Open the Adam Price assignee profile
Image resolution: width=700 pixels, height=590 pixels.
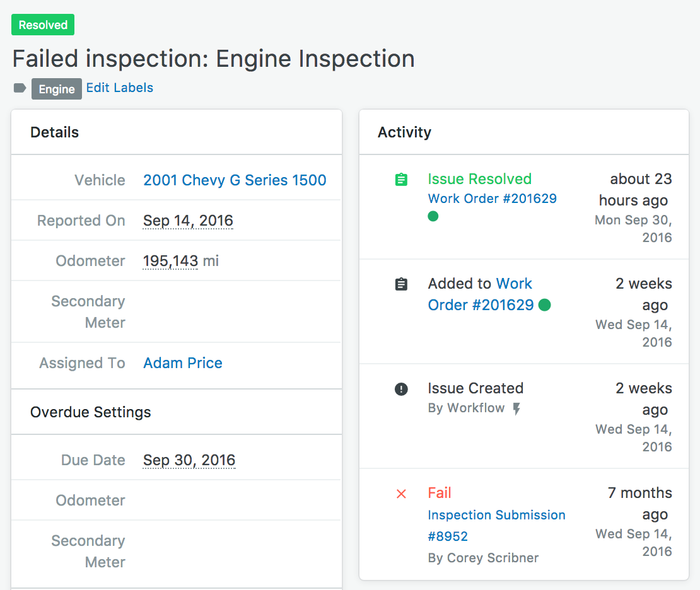(183, 363)
